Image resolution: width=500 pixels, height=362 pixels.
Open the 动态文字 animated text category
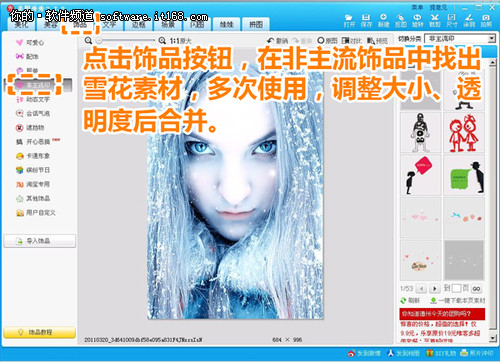click(x=33, y=99)
